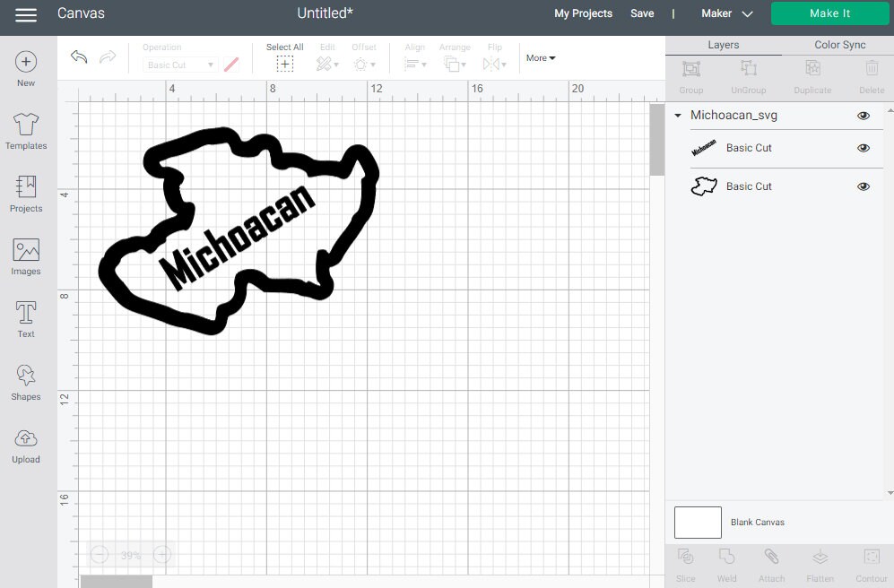Hide the Michoacan_svg group visibility
Viewport: 894px width, 588px height.
864,115
